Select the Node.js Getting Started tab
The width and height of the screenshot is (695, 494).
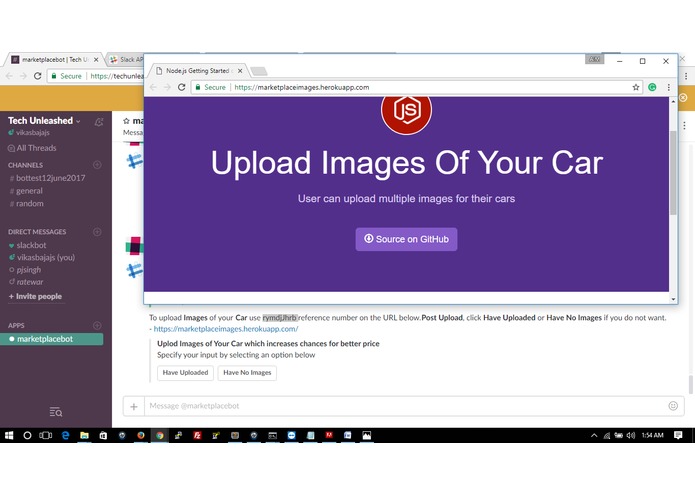[x=198, y=71]
